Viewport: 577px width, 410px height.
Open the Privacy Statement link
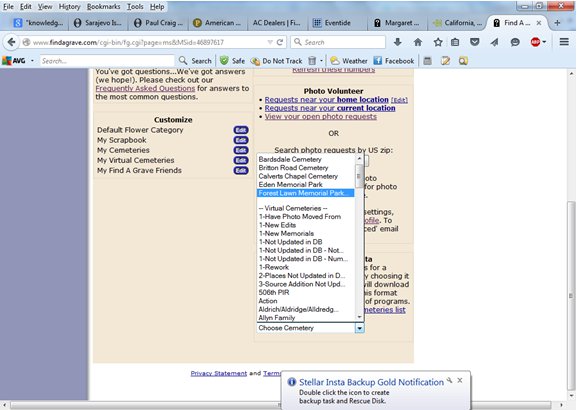pos(219,373)
